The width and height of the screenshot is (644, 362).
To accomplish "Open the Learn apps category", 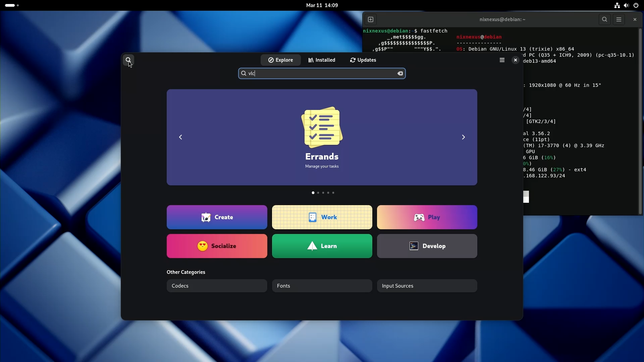I will click(x=322, y=246).
